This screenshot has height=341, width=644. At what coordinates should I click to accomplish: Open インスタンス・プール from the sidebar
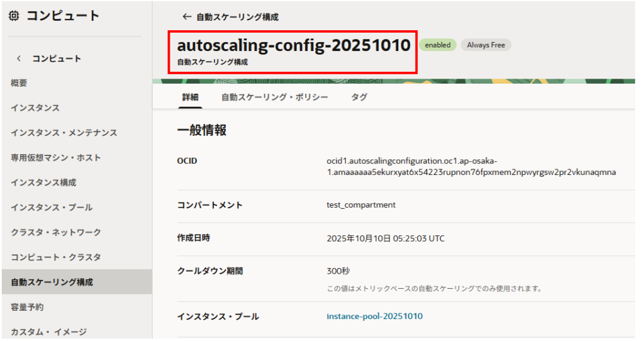tap(52, 208)
